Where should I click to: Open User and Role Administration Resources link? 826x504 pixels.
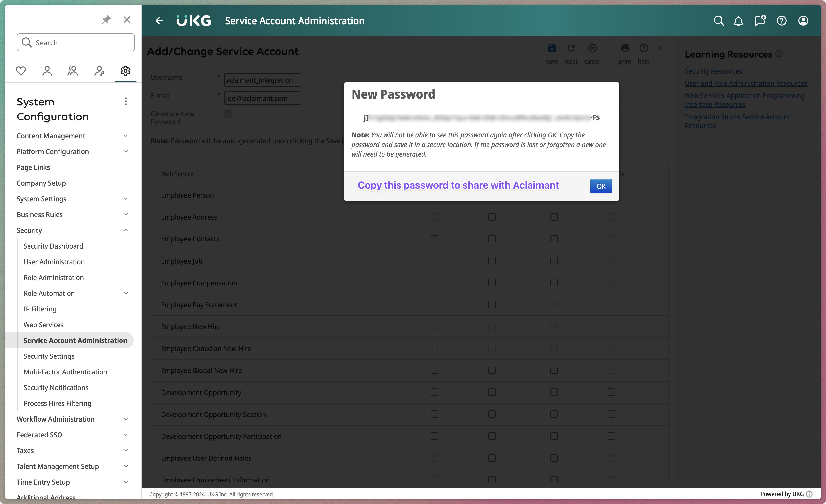[746, 84]
